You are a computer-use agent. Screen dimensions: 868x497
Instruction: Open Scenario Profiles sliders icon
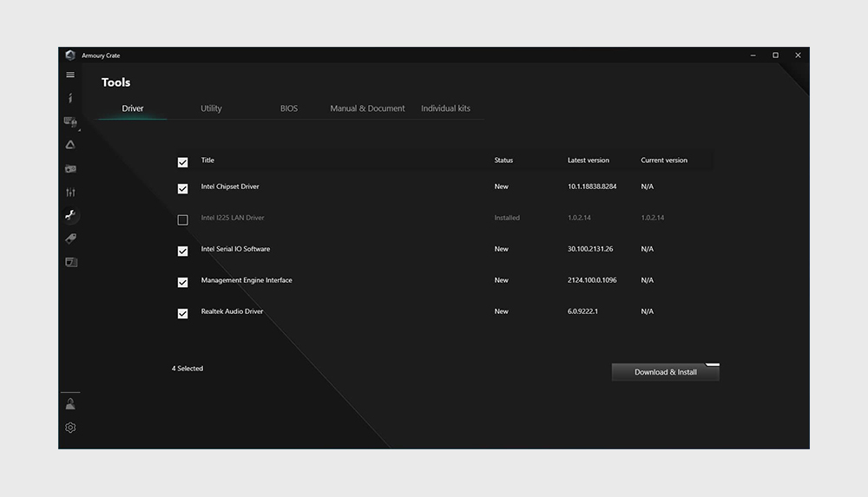(x=70, y=192)
